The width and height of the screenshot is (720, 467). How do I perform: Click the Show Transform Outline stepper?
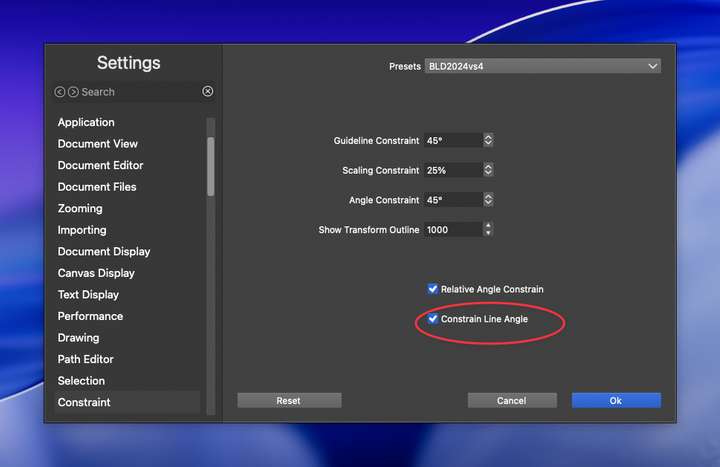(x=488, y=230)
